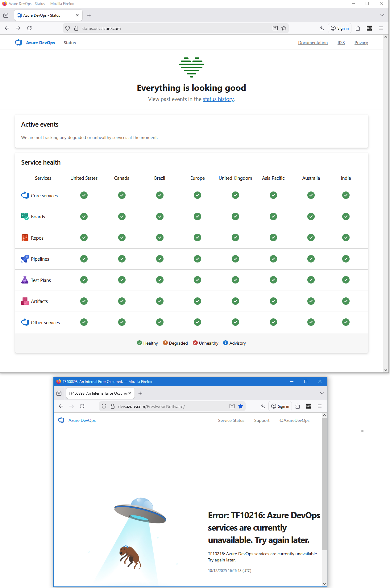Expand list all tabs chevron in error window
390x588 pixels.
(x=322, y=393)
